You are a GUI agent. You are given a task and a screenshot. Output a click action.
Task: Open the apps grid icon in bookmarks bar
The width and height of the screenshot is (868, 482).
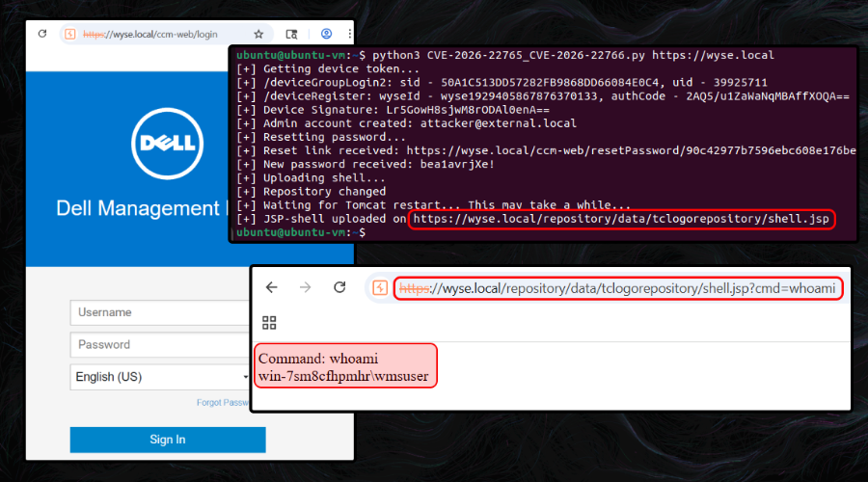click(269, 323)
